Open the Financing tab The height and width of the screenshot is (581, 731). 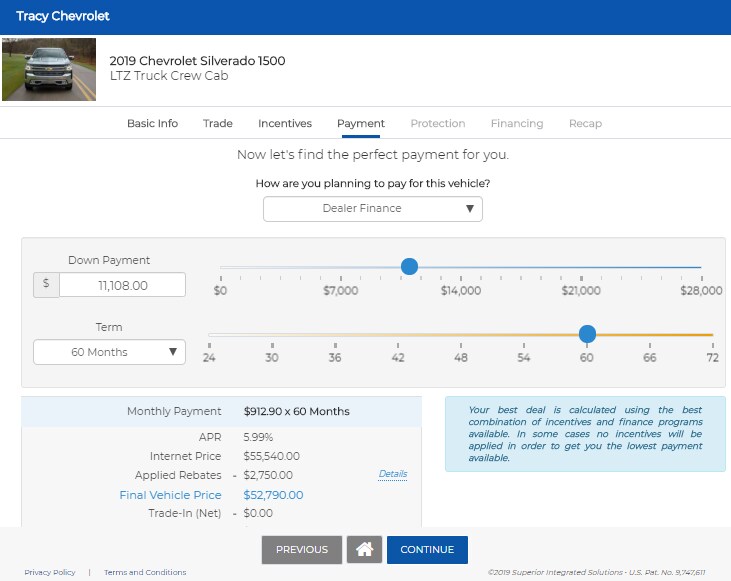(x=517, y=124)
